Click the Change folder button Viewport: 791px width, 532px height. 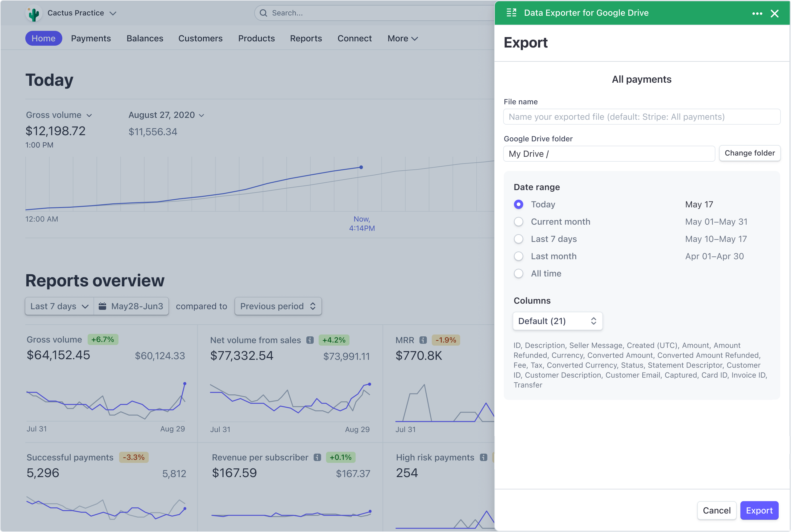(749, 153)
